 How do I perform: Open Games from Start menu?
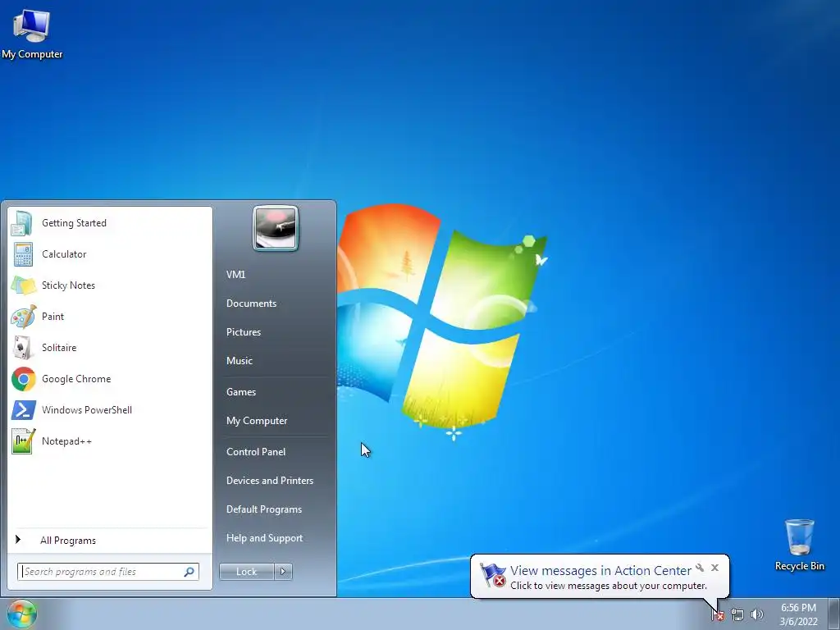tap(241, 391)
